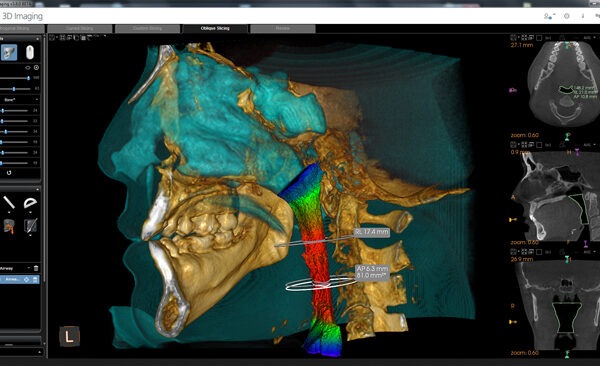
Task: Expand the Airway list dropdown arrow
Action: pyautogui.click(x=28, y=268)
